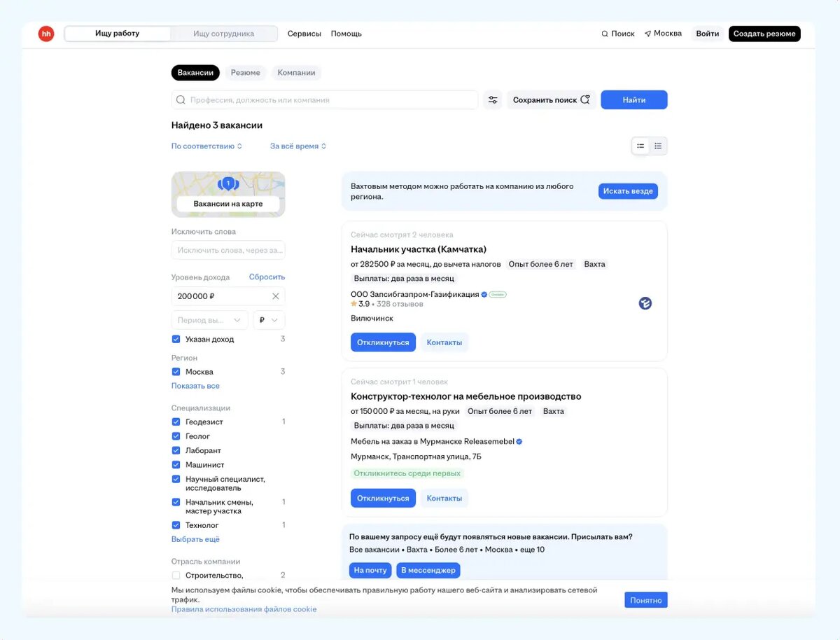
Task: Open the advanced search filters sliders icon
Action: (492, 99)
